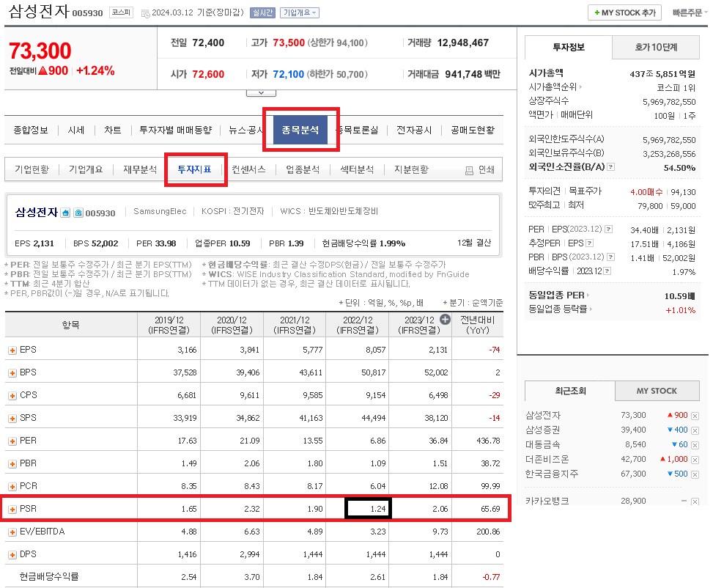Click first small icon after 삼성전자 company name
Viewport: 713px width, 588px height.
tap(65, 213)
